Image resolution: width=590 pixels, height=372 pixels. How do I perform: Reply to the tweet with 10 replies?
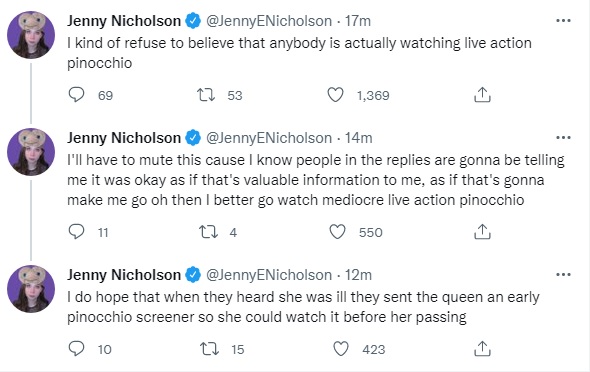pos(76,349)
